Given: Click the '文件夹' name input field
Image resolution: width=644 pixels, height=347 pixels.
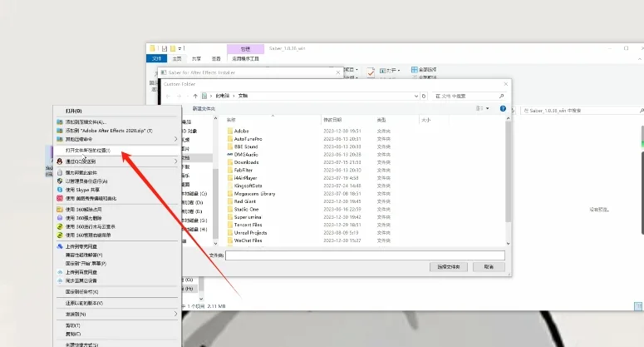Looking at the screenshot, I should coord(364,255).
